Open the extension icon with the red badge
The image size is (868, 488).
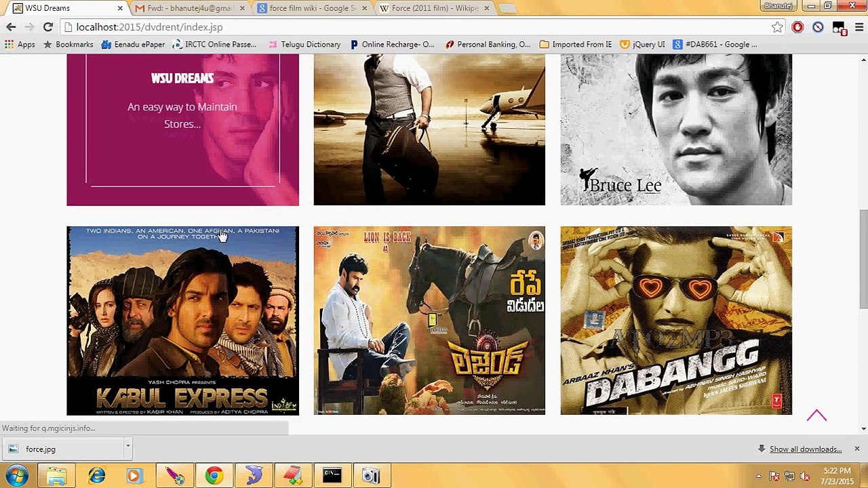coord(839,28)
